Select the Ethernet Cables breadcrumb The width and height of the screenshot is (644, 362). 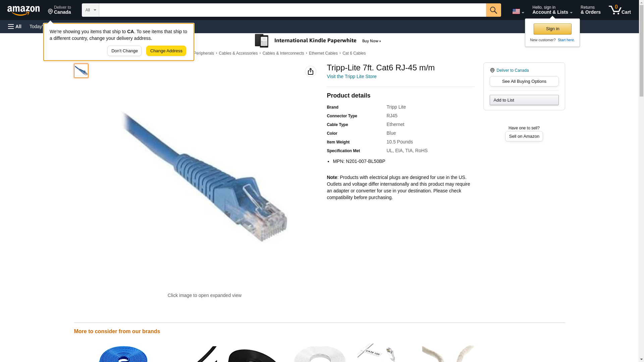323,53
